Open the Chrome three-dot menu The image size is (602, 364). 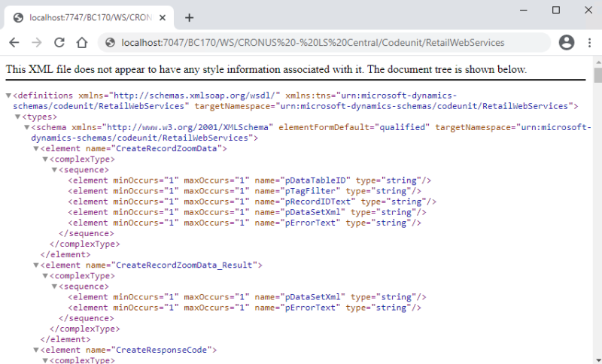(588, 43)
